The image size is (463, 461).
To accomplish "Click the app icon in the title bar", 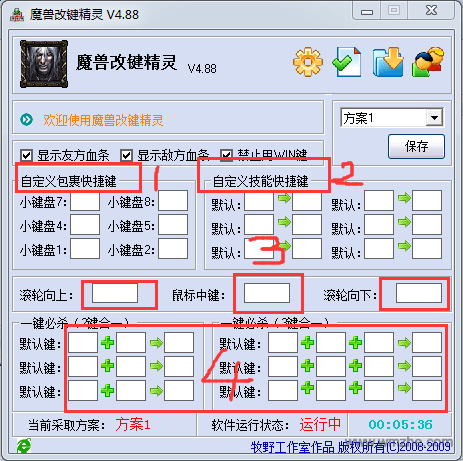I will pyautogui.click(x=17, y=15).
